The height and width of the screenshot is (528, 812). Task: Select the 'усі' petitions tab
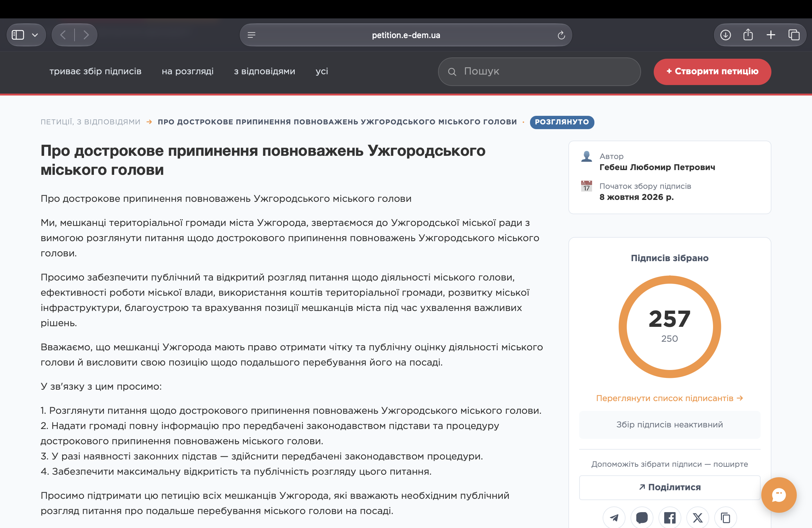click(322, 71)
